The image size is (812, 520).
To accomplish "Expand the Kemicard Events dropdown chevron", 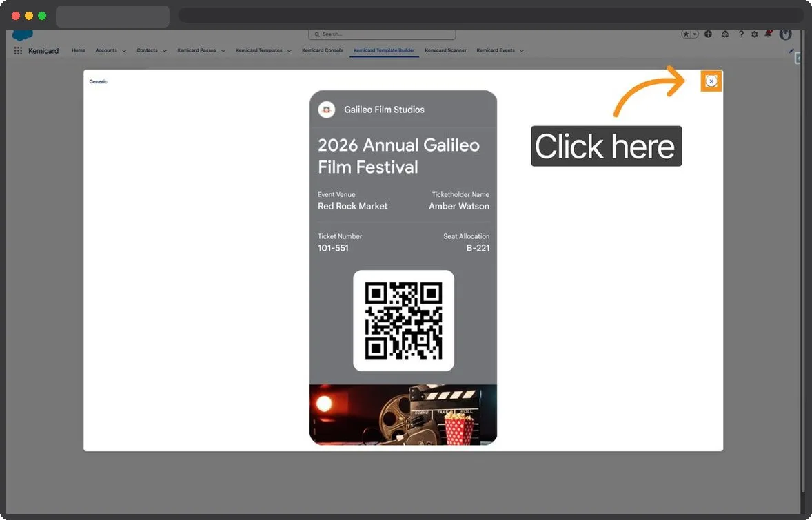I will tap(522, 51).
